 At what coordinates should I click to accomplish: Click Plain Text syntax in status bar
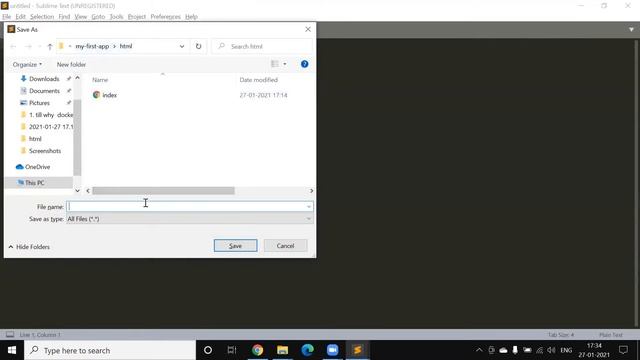tap(611, 335)
